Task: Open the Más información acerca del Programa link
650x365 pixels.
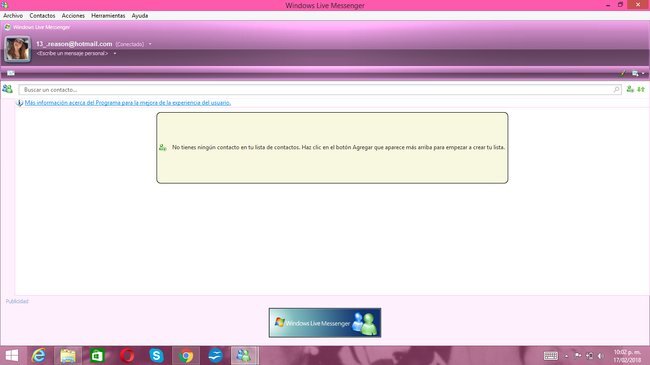Action: tap(128, 102)
